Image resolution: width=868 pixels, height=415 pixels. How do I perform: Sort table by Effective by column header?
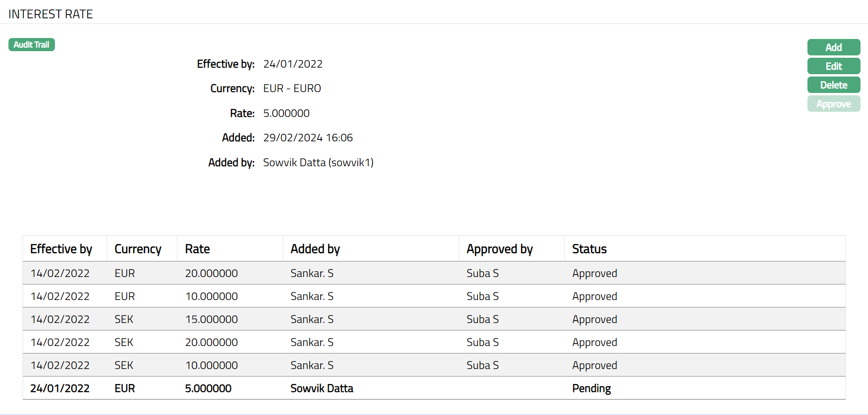pos(61,249)
